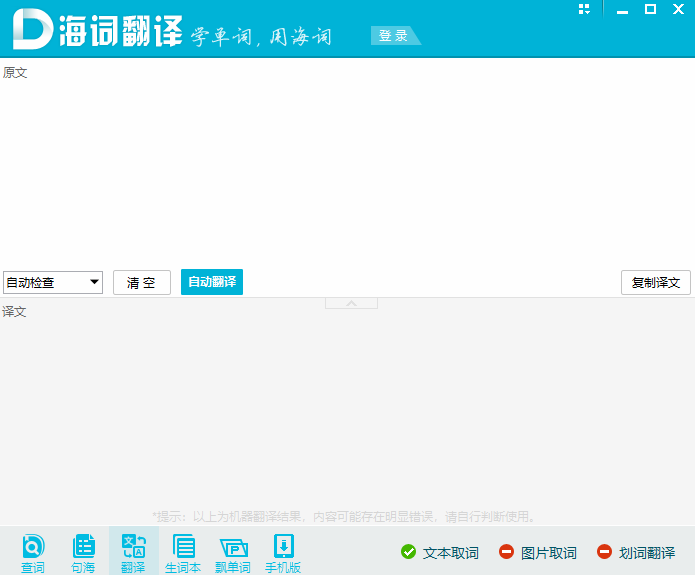Click the 自动翻译 auto translate button
The image size is (695, 575).
click(212, 282)
